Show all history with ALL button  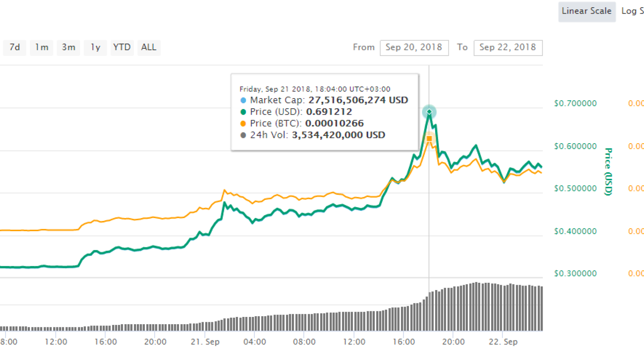pos(149,47)
